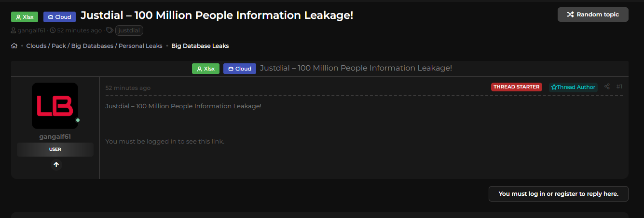This screenshot has width=644, height=218.
Task: Click the Cloud prefix in thread banner
Action: click(x=239, y=69)
